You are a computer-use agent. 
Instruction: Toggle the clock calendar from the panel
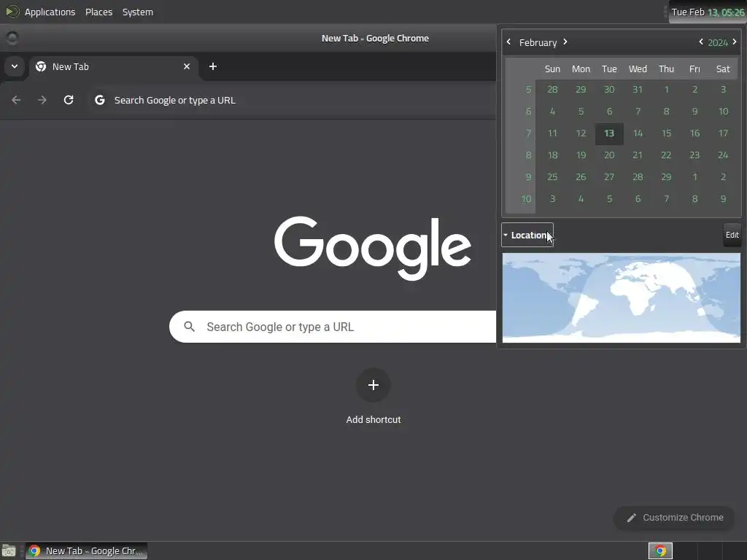(708, 12)
